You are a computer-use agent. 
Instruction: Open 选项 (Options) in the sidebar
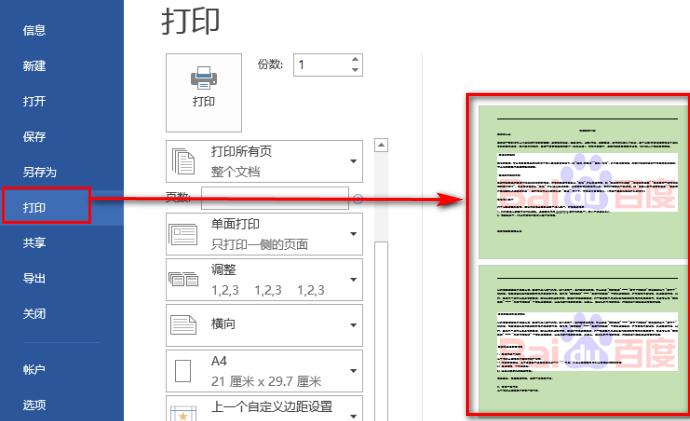34,405
